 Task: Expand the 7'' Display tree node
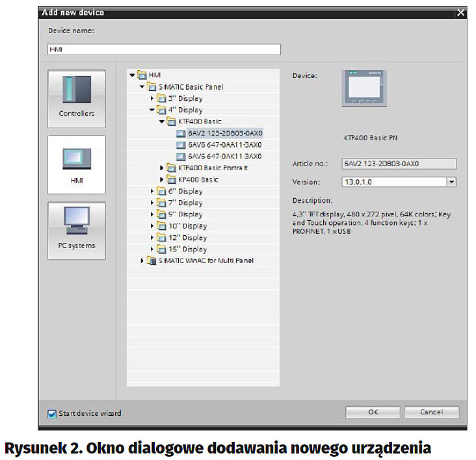[152, 203]
